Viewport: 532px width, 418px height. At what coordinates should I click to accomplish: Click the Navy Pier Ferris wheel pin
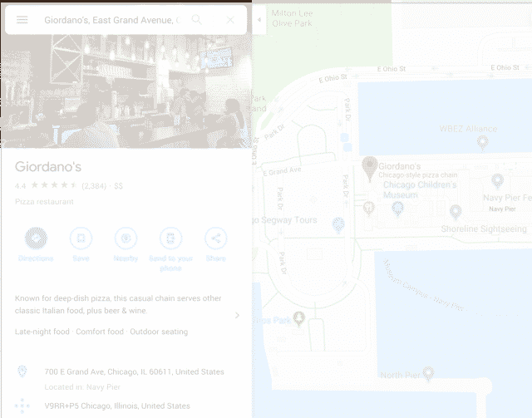[x=497, y=181]
